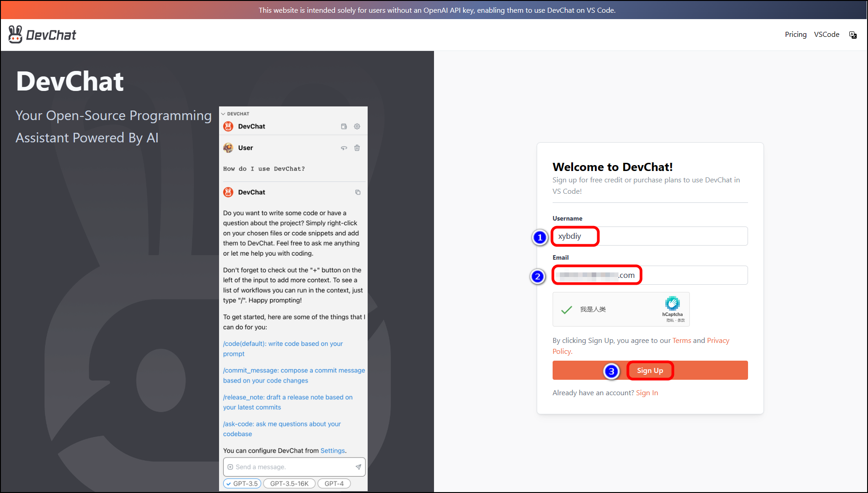
Task: Open Settings link in DevChat message
Action: click(333, 451)
